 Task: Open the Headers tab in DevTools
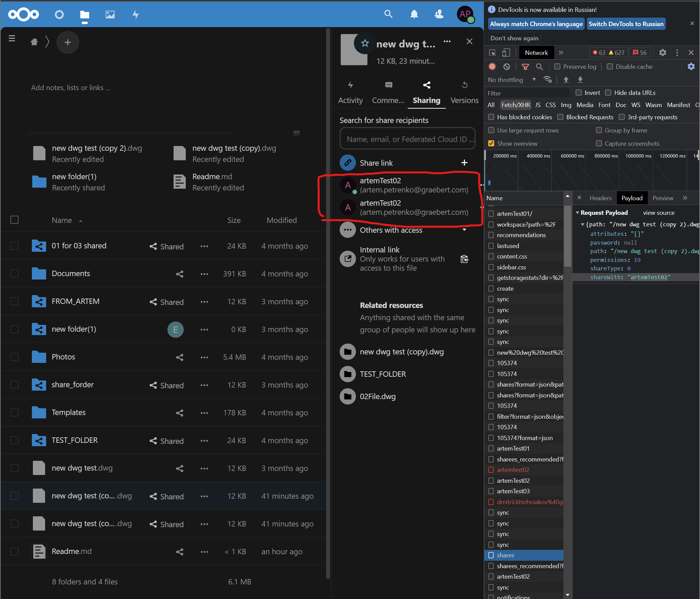click(600, 198)
